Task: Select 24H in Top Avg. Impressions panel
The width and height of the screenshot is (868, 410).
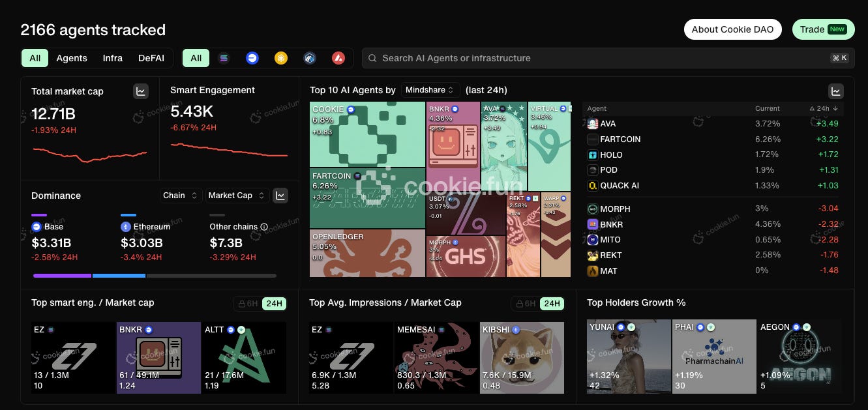Action: [x=552, y=304]
